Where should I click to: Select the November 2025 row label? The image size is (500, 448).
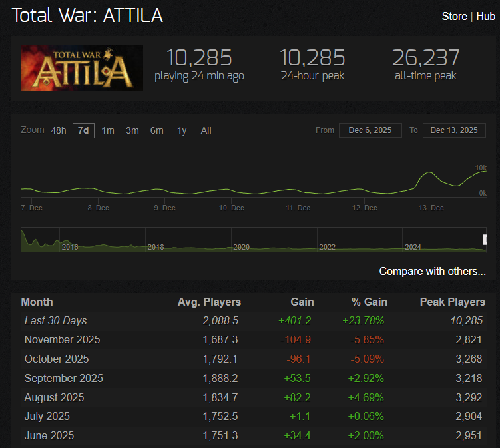point(62,340)
